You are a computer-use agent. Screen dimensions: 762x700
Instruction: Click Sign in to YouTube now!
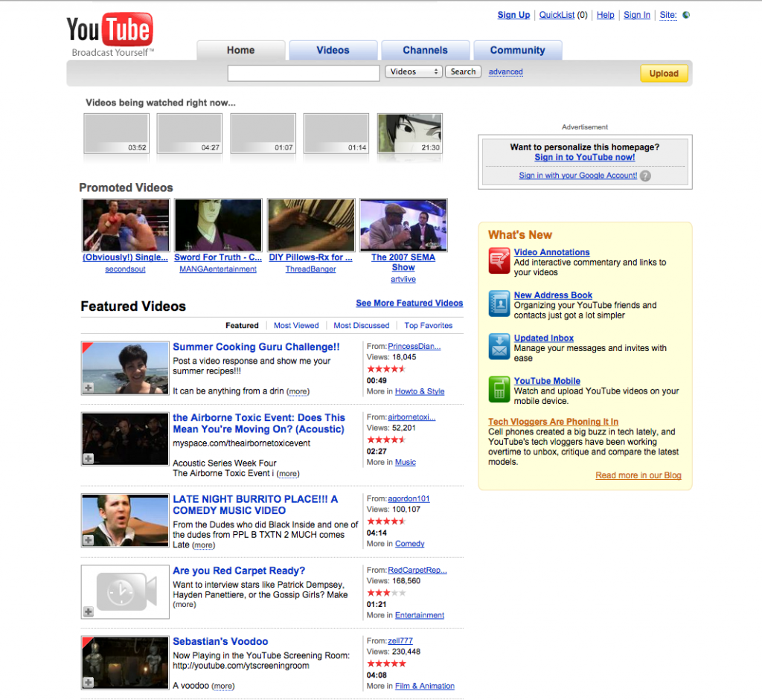(585, 158)
